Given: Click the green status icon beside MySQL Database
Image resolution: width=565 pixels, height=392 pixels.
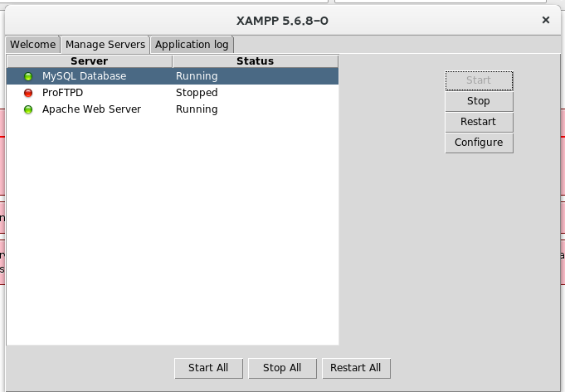Looking at the screenshot, I should (x=28, y=76).
